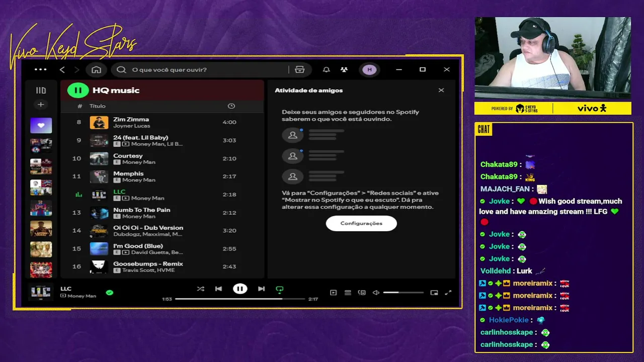Click the playing track LLC title

[119, 192]
